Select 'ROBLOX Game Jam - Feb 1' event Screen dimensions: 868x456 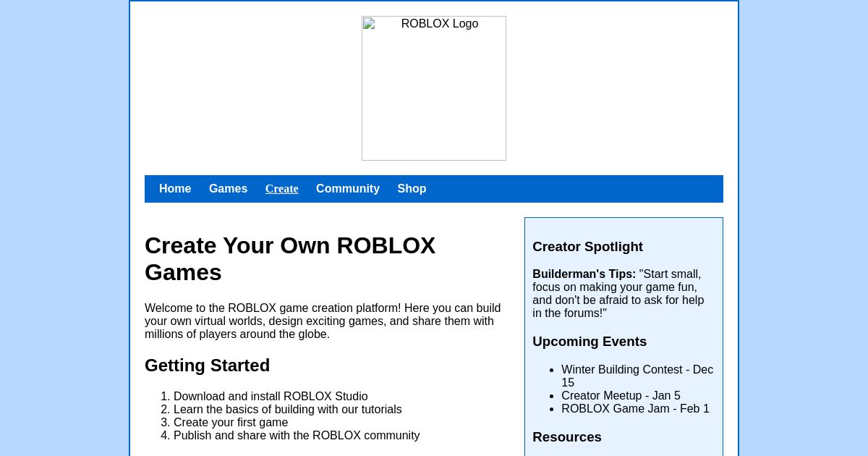tap(635, 408)
